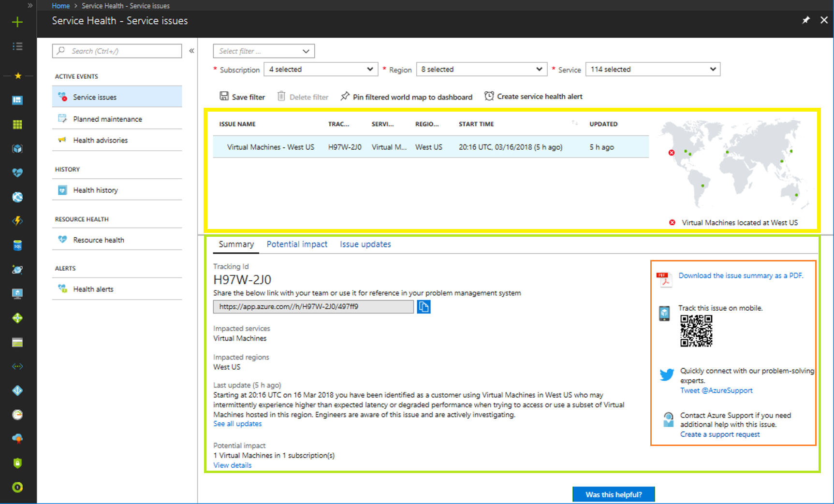Viewport: 834px width, 504px height.
Task: Open Planned maintenance menu item
Action: (x=117, y=119)
